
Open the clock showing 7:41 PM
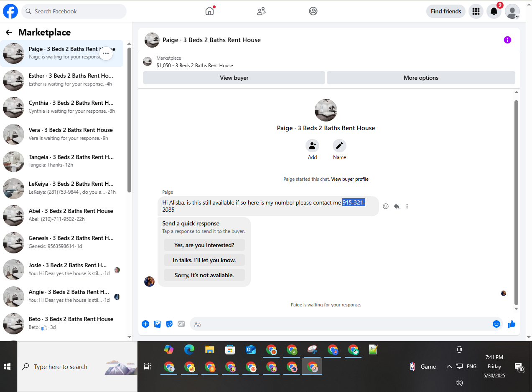(x=494, y=367)
